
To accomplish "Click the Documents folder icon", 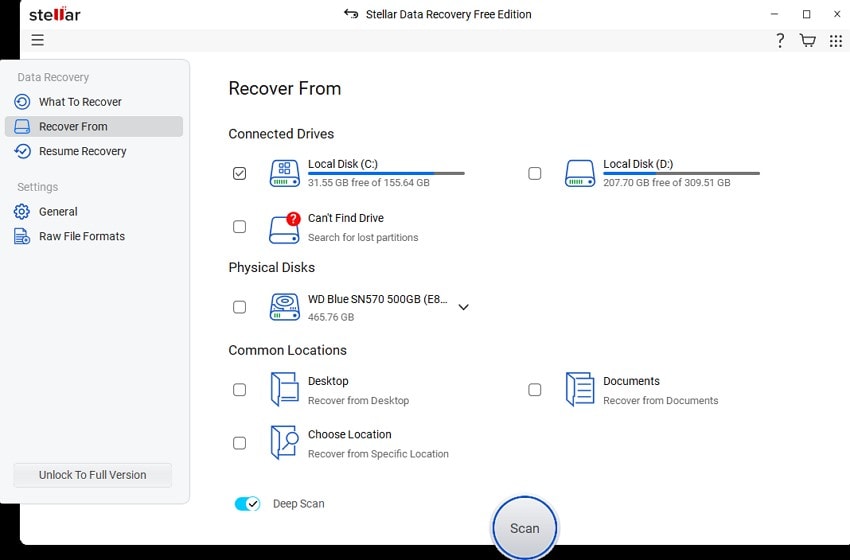I will tap(579, 389).
